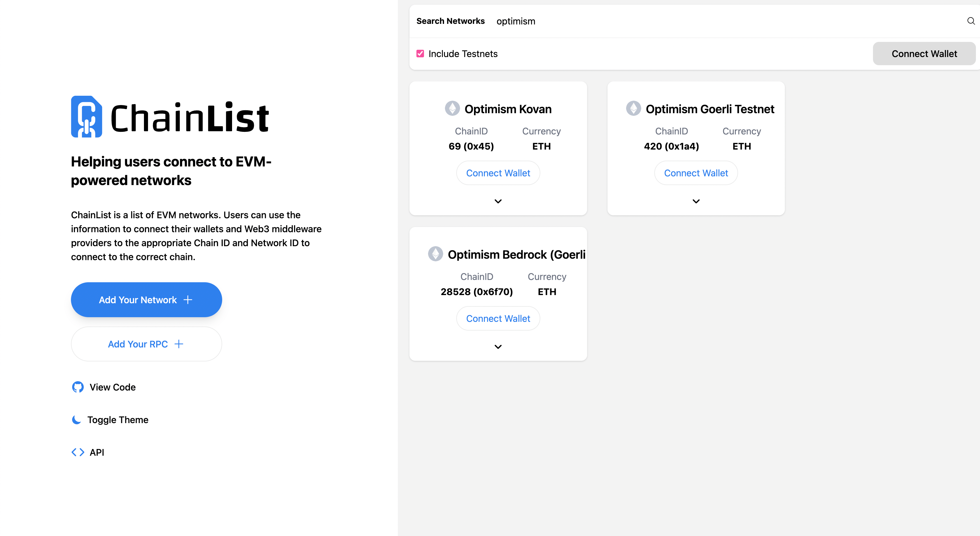Click the search magnifier icon
Screen dimensions: 980x536
tap(971, 21)
